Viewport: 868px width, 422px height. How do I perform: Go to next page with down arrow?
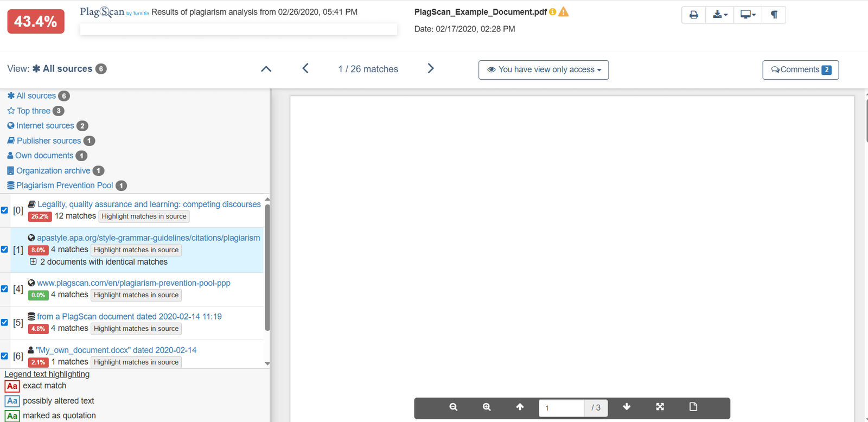[x=627, y=407]
